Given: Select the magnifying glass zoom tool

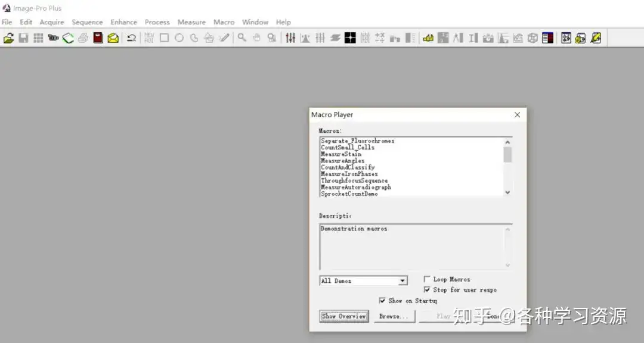Looking at the screenshot, I should 242,38.
